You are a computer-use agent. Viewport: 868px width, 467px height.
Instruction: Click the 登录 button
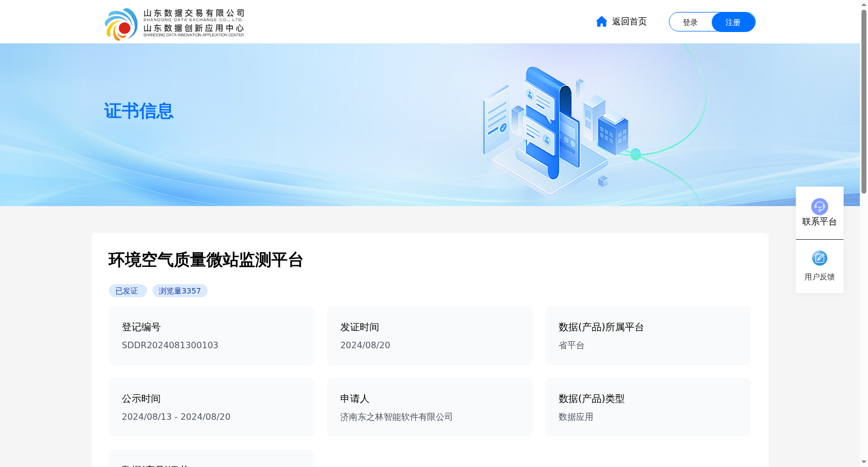point(690,22)
